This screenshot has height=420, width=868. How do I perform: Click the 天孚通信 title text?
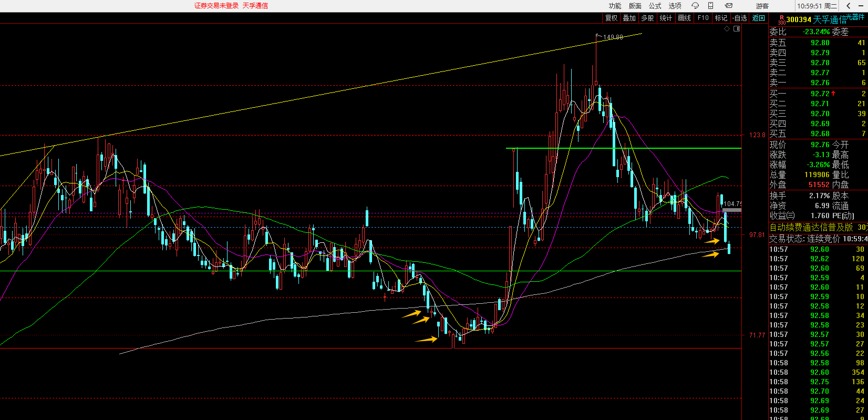pos(255,6)
